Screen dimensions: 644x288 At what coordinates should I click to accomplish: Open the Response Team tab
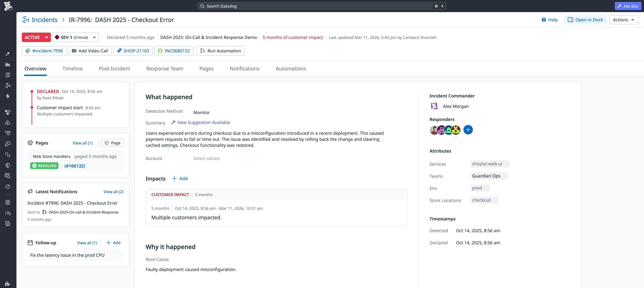pyautogui.click(x=165, y=68)
